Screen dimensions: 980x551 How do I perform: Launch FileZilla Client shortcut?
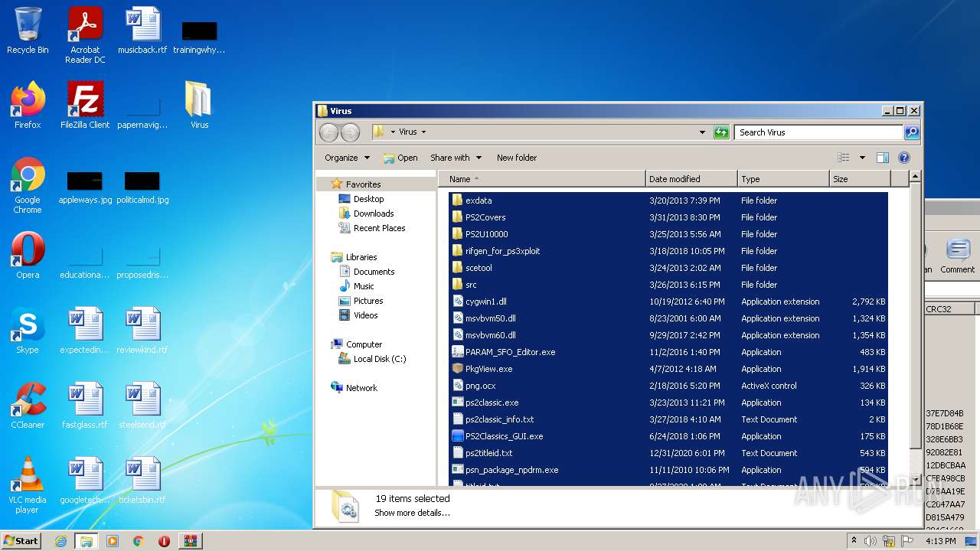pos(85,105)
